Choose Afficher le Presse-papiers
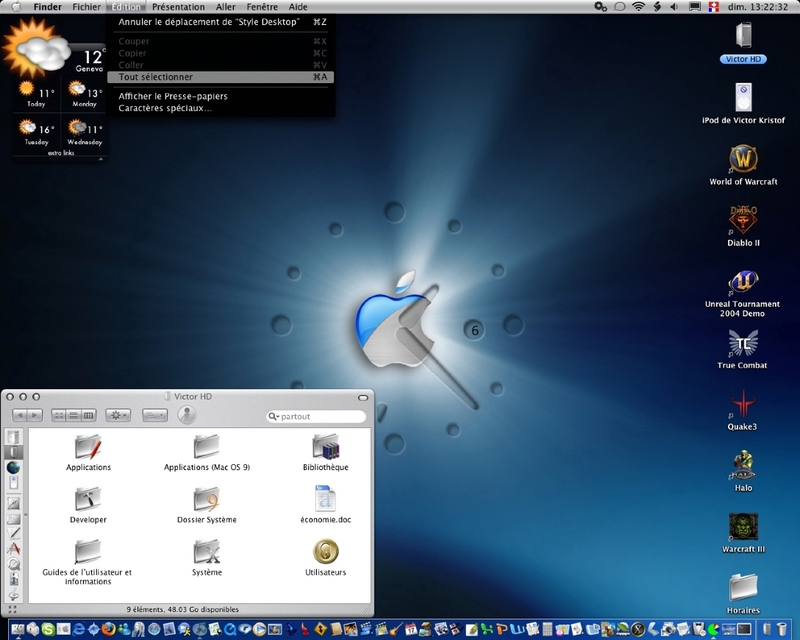The image size is (800, 640). [221, 96]
